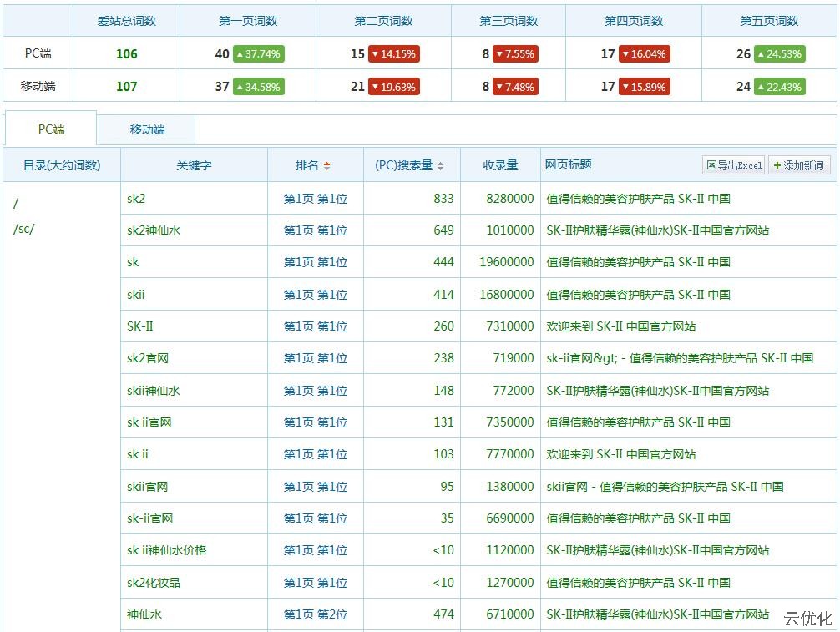Open page title 欢迎来到 SK-II 中国官方网站 for SK-II

point(620,326)
